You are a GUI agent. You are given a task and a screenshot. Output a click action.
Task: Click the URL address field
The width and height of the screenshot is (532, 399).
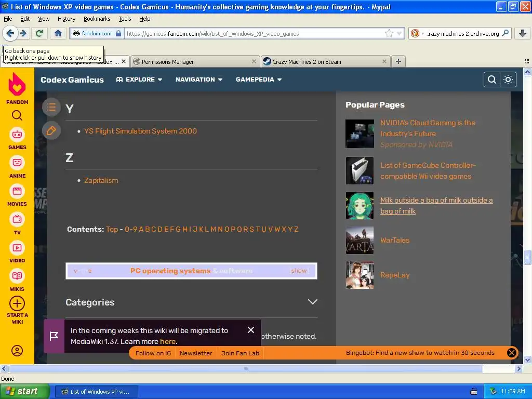click(255, 34)
